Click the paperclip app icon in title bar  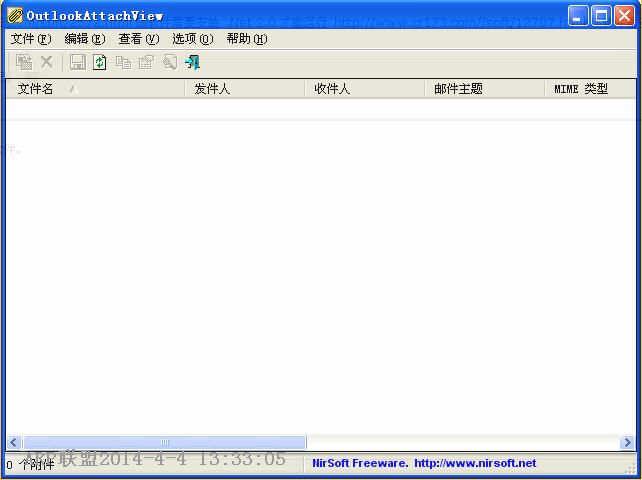(x=15, y=16)
